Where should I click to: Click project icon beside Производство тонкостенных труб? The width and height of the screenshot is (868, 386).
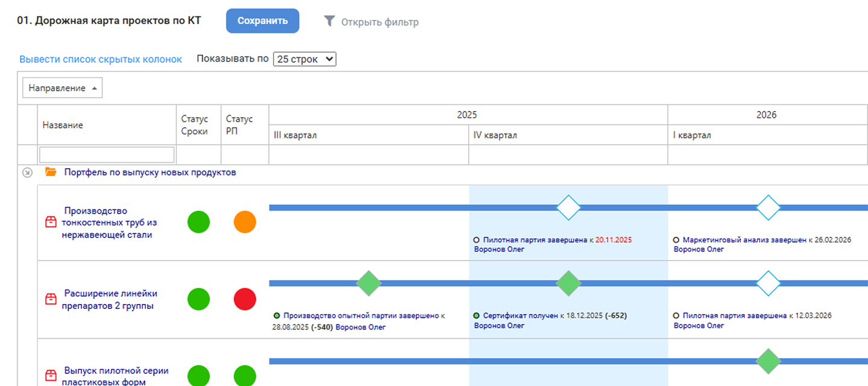point(51,223)
